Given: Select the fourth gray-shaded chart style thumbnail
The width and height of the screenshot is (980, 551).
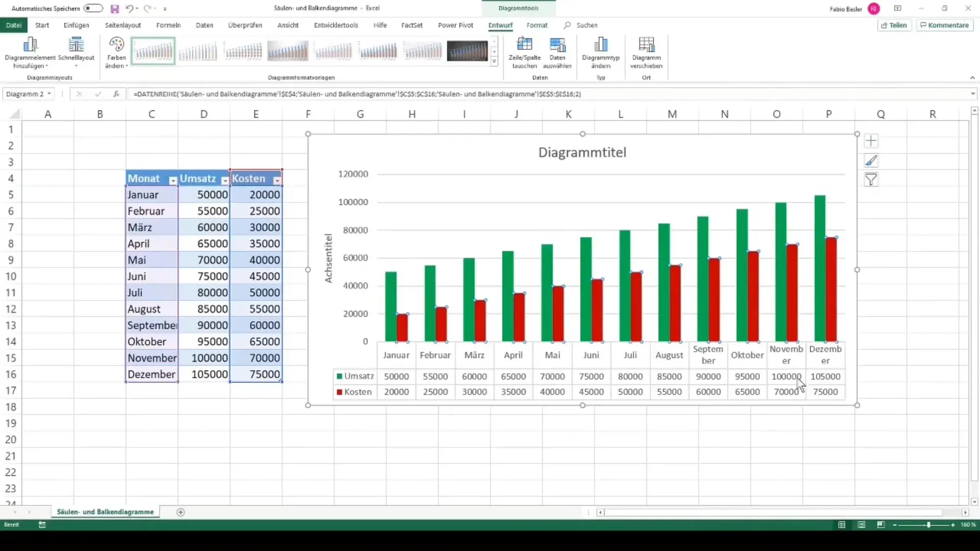Looking at the screenshot, I should coord(287,51).
